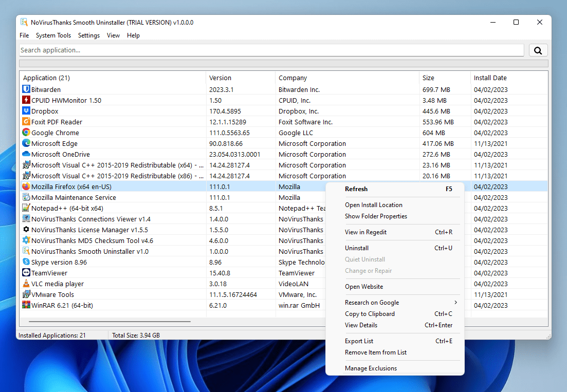The width and height of the screenshot is (567, 392).
Task: Select the VLC media player row name
Action: [58, 284]
